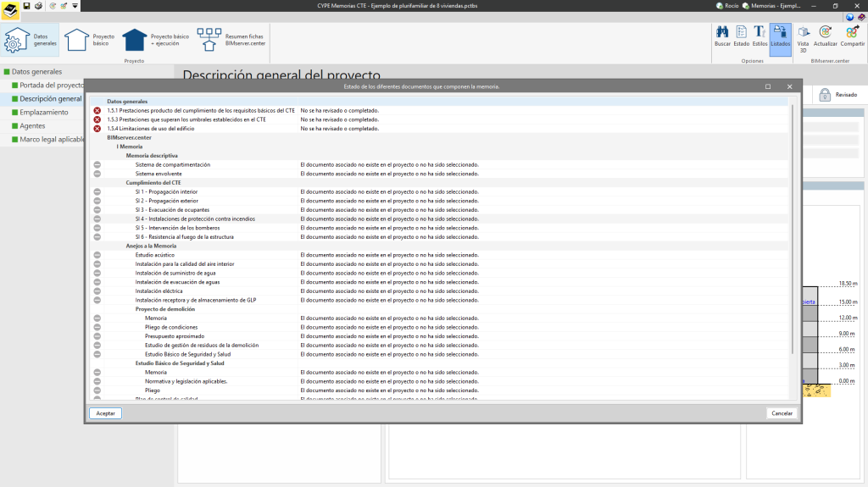The width and height of the screenshot is (868, 487).
Task: Click the Compartir share icon
Action: [x=852, y=36]
